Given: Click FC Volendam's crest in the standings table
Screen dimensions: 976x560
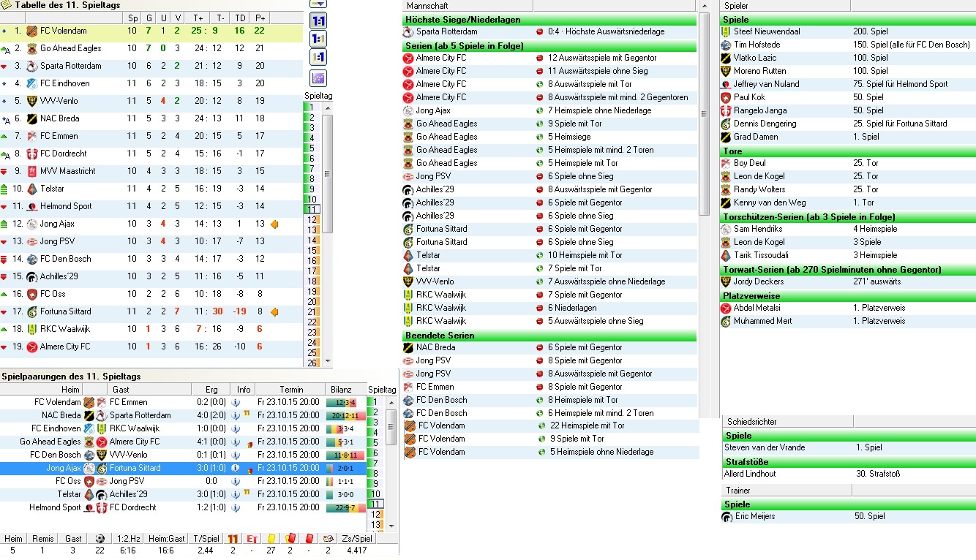Looking at the screenshot, I should [x=31, y=31].
